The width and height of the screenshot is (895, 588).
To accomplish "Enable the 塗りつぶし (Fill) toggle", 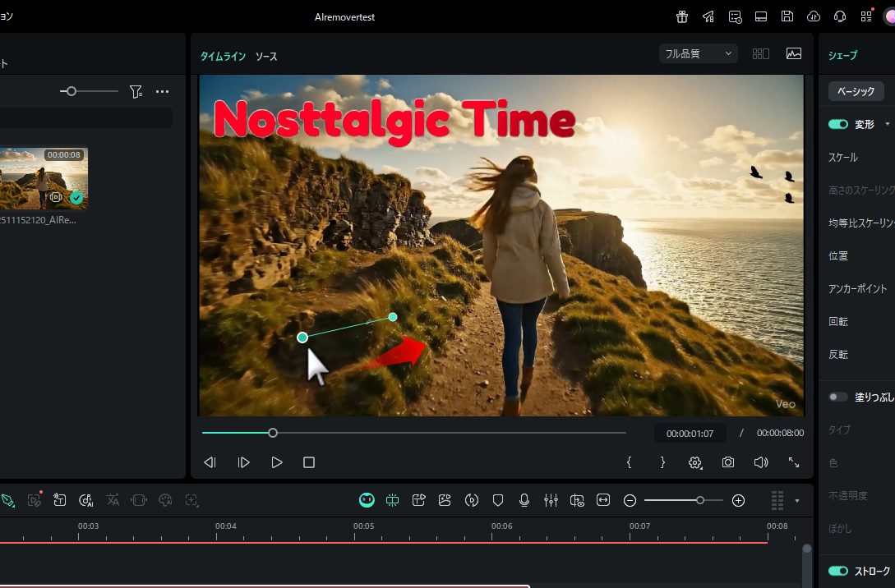I will point(837,397).
